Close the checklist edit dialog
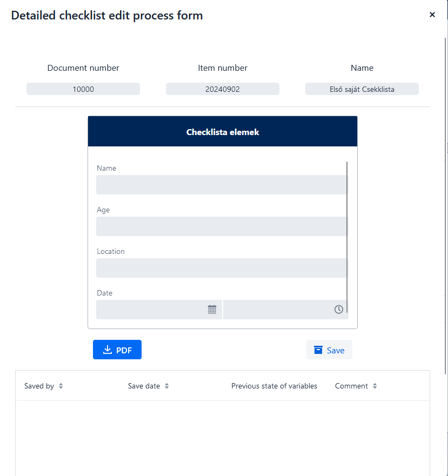 click(x=432, y=15)
